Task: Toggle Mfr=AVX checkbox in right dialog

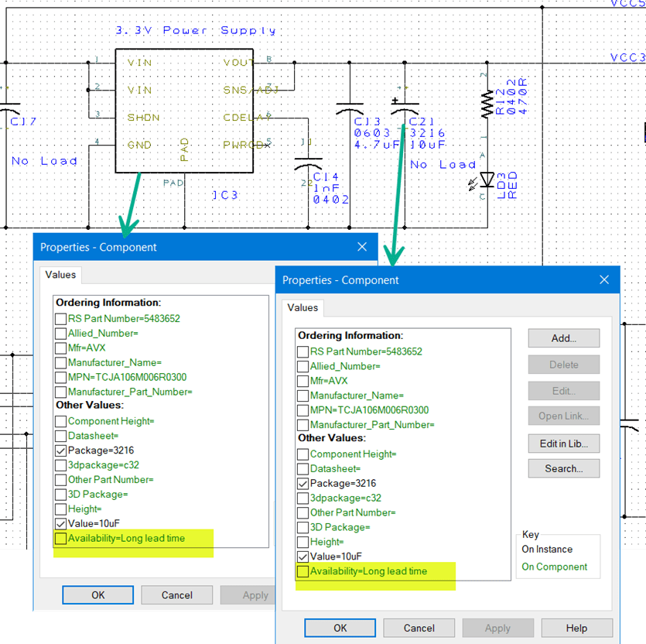Action: click(x=302, y=381)
